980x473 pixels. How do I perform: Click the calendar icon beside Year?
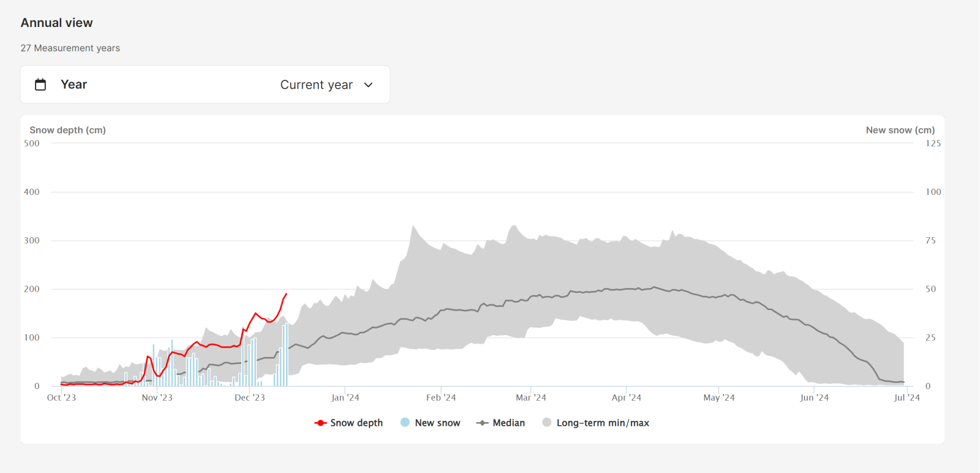coord(40,85)
